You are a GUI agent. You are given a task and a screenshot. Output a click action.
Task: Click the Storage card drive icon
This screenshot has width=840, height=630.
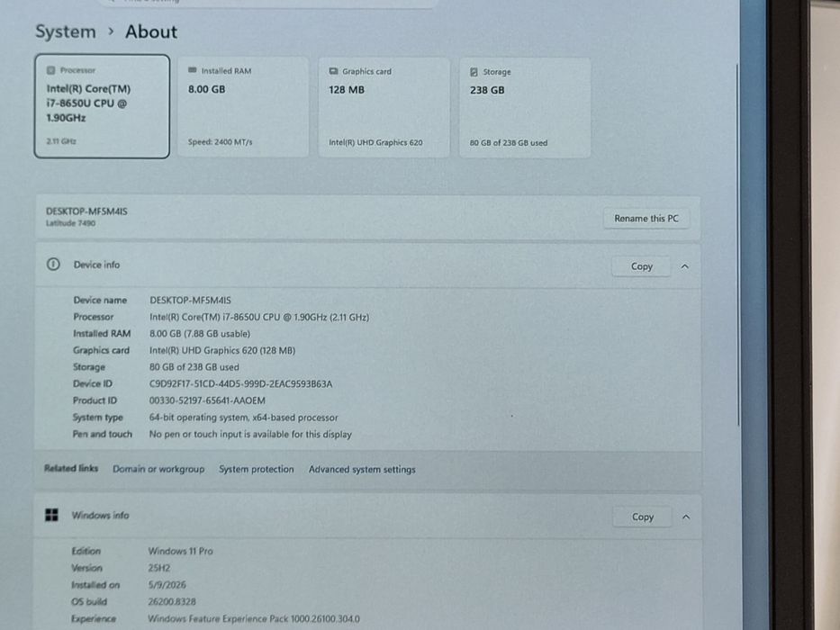point(474,72)
